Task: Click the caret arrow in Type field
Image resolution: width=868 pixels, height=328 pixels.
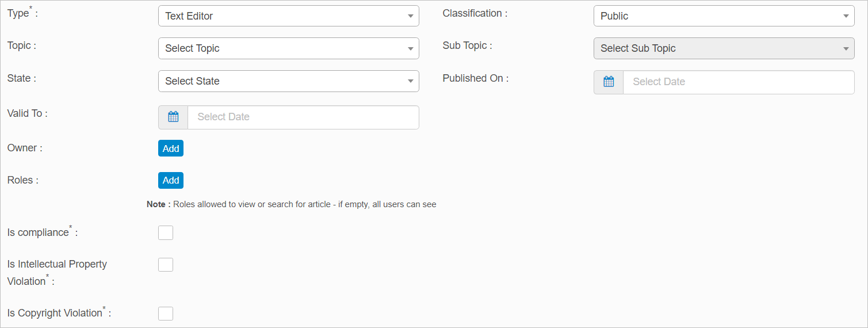Action: (410, 16)
